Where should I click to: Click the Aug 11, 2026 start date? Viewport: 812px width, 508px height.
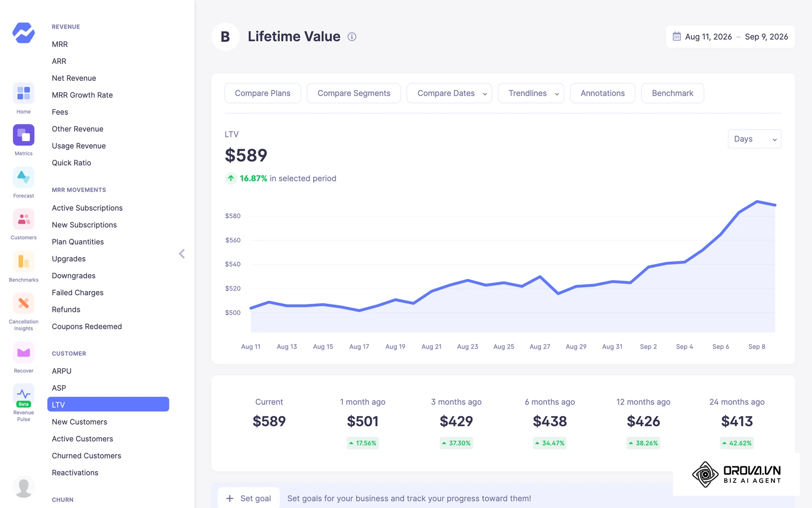[x=708, y=37]
